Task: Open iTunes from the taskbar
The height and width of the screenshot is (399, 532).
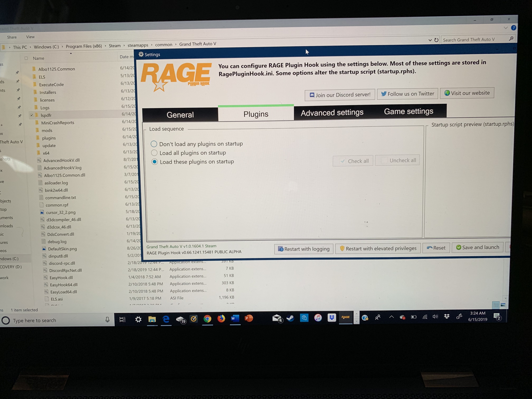Action: pos(318,318)
